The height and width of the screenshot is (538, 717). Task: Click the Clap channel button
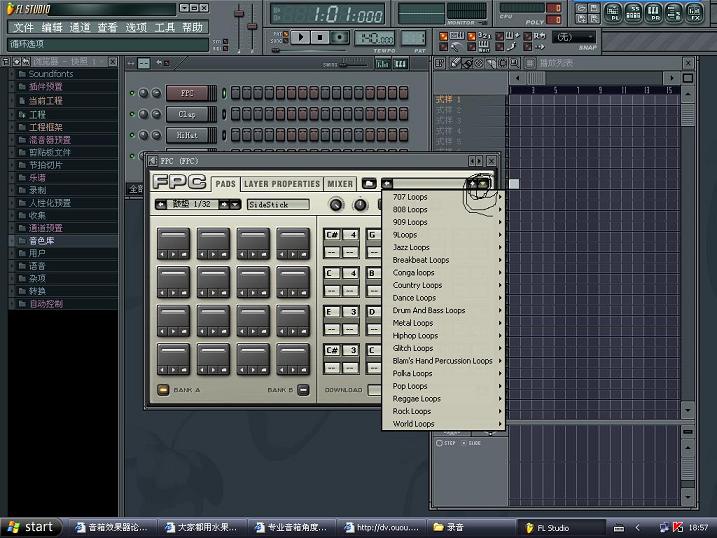click(x=187, y=114)
